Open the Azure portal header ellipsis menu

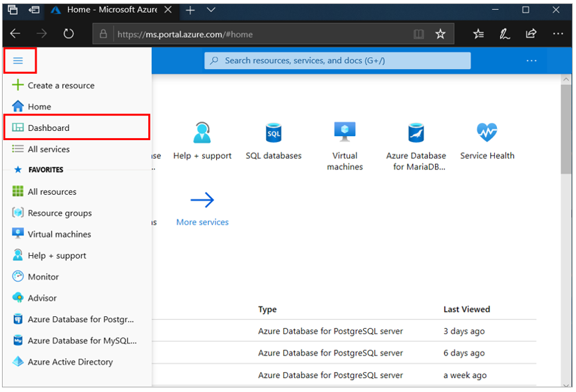531,60
